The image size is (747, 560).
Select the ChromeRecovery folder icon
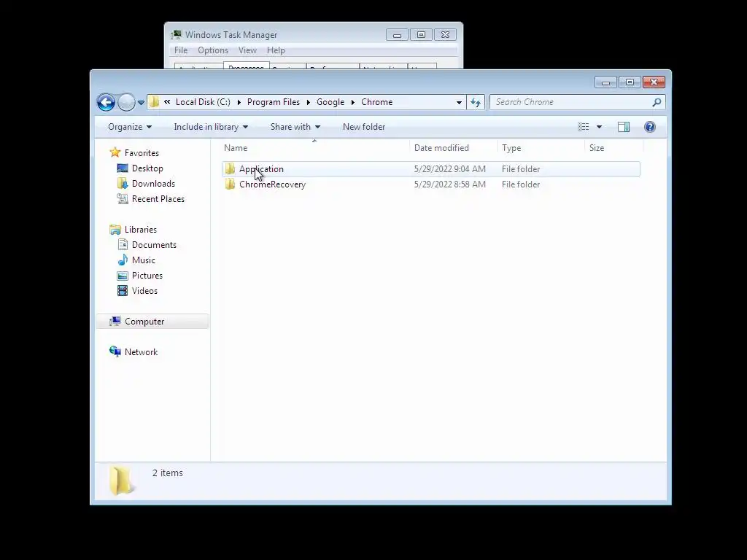point(230,184)
